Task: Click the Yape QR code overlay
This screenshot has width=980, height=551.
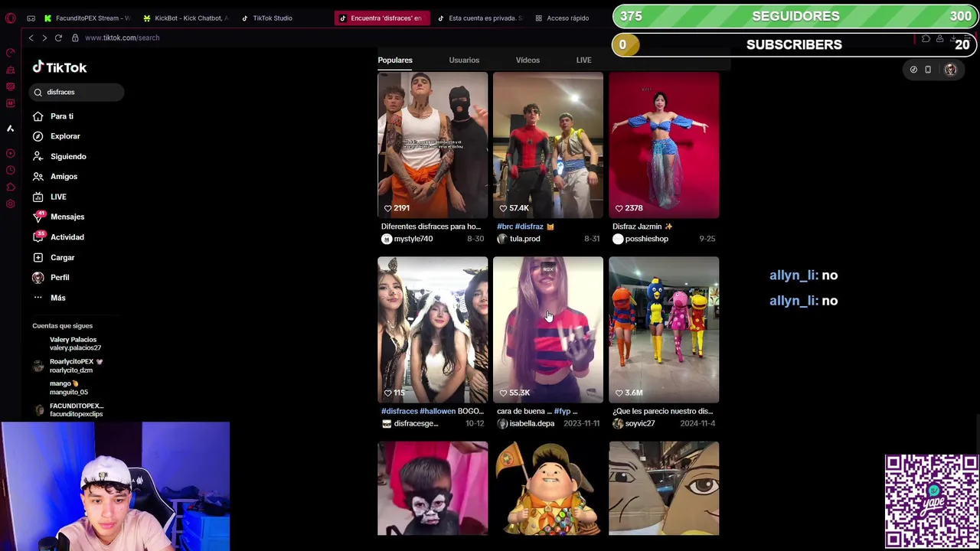Action: (x=931, y=502)
